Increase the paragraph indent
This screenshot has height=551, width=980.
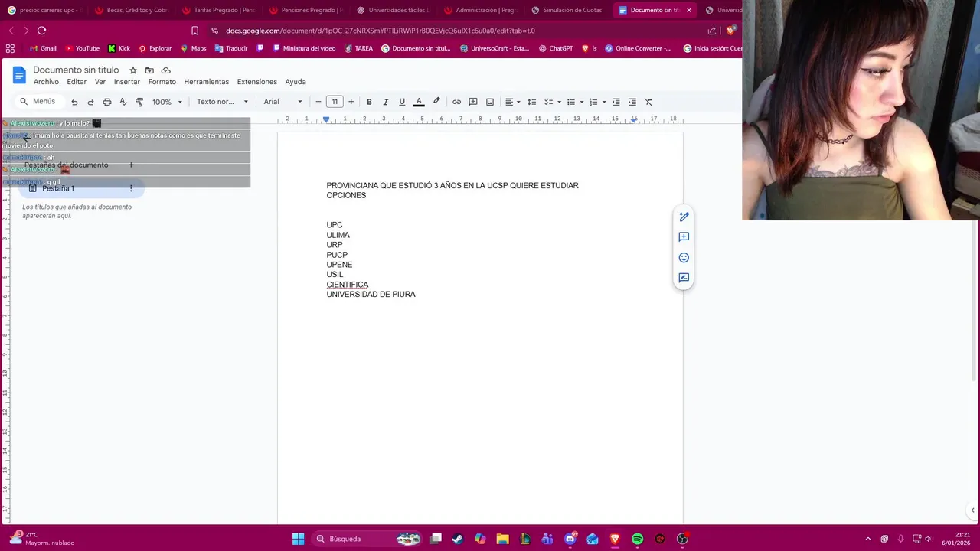click(x=632, y=102)
